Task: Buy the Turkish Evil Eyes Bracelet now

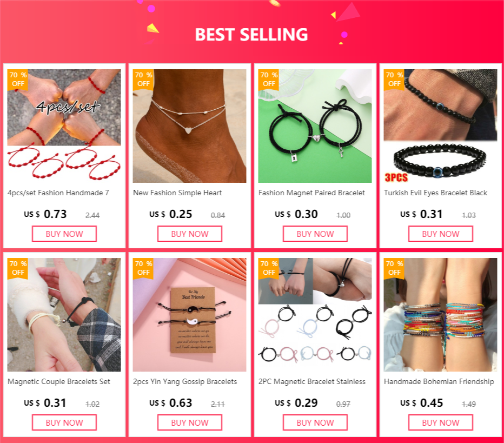Action: coord(441,234)
